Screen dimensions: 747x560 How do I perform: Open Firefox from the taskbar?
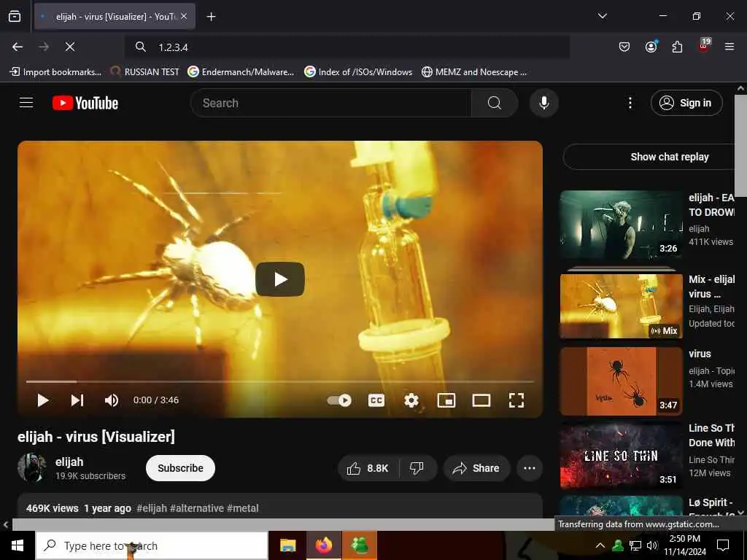tap(323, 545)
